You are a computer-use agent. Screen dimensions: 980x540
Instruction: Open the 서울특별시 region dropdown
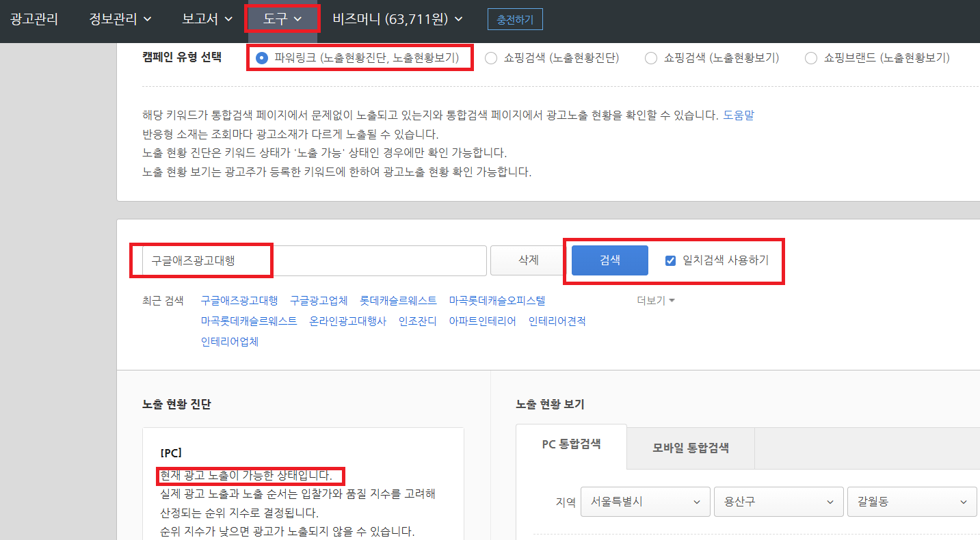[644, 501]
